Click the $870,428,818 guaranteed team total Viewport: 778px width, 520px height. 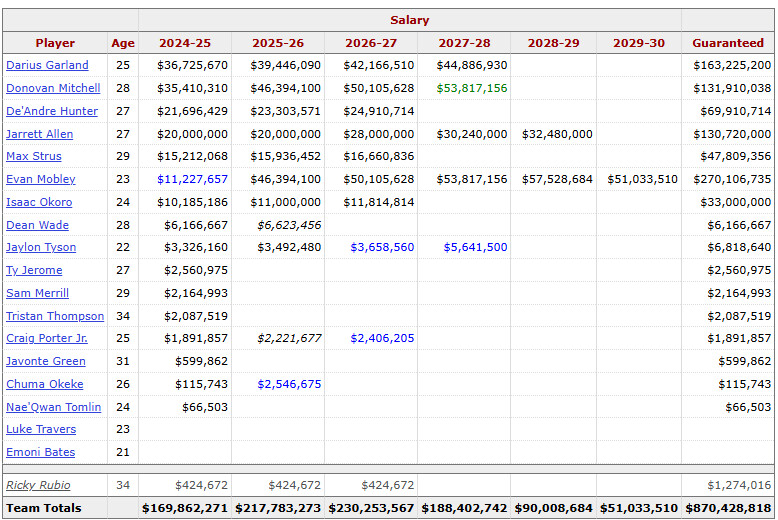[x=728, y=508]
